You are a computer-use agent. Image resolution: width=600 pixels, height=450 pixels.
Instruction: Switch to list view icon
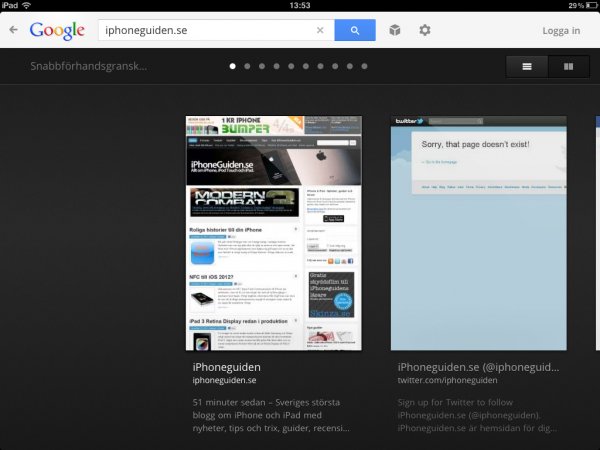click(527, 67)
